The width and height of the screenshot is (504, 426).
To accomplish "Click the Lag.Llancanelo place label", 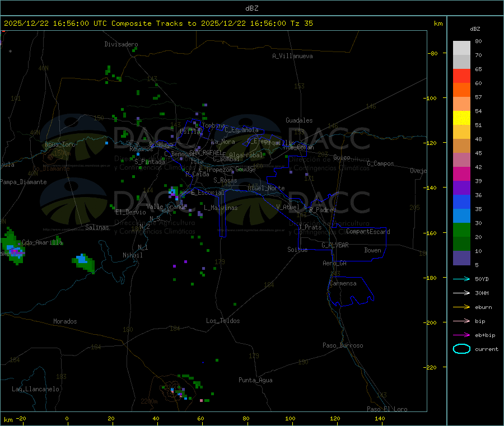I will (36, 390).
